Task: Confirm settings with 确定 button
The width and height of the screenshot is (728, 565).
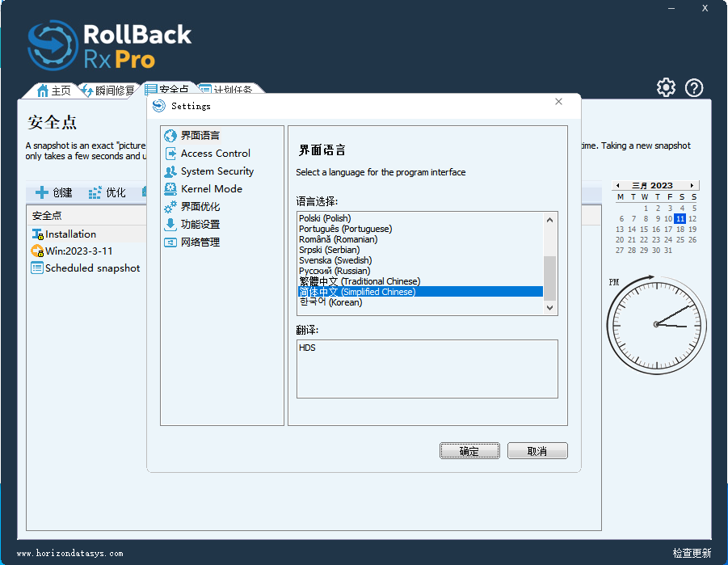Action: pyautogui.click(x=469, y=451)
